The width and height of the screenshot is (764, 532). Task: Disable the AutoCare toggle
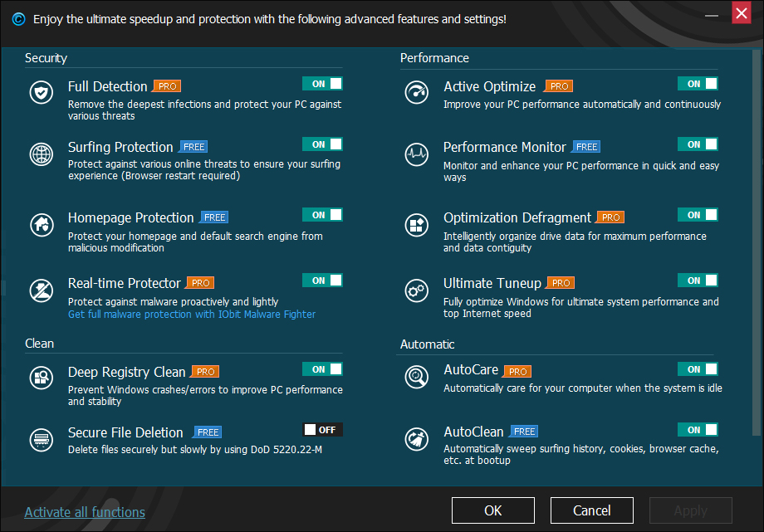[698, 369]
